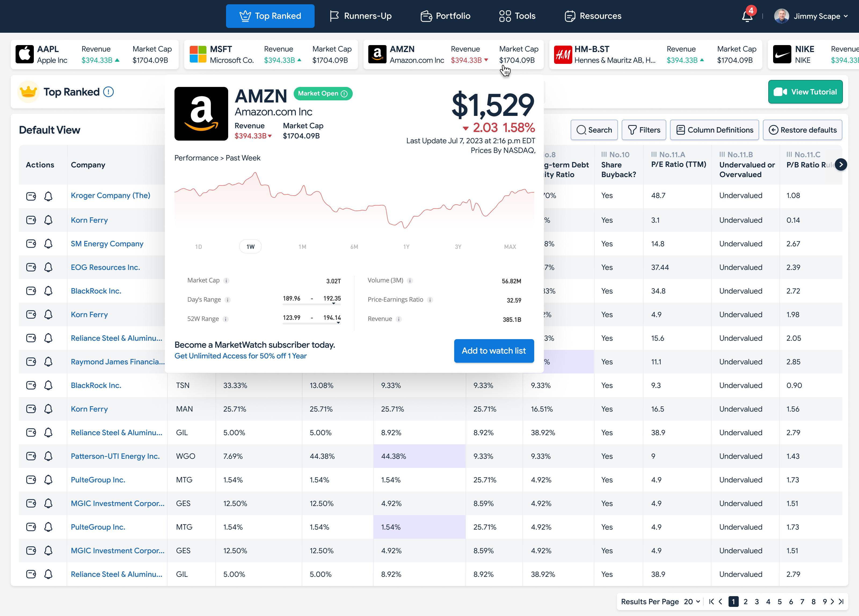Click Top Ranked info circle icon

click(108, 92)
